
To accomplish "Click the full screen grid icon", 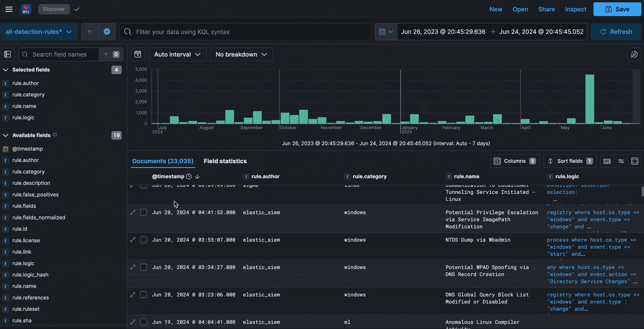I will [635, 161].
